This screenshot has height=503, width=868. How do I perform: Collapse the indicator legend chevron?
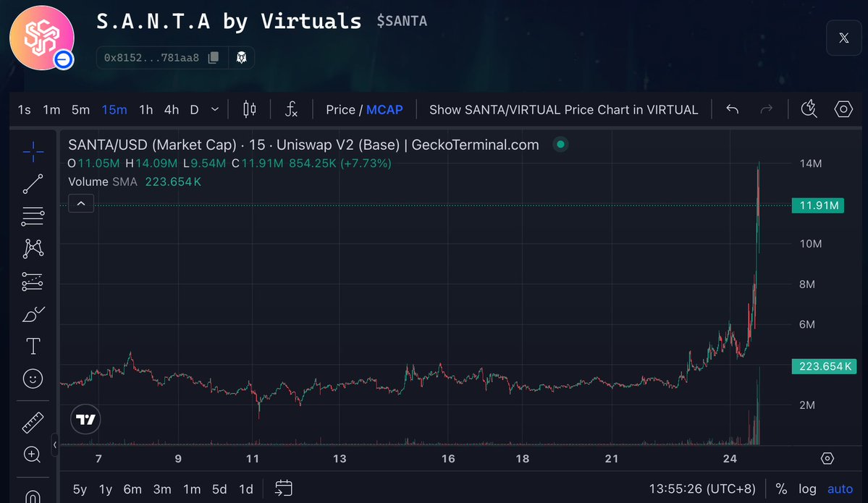pos(81,204)
